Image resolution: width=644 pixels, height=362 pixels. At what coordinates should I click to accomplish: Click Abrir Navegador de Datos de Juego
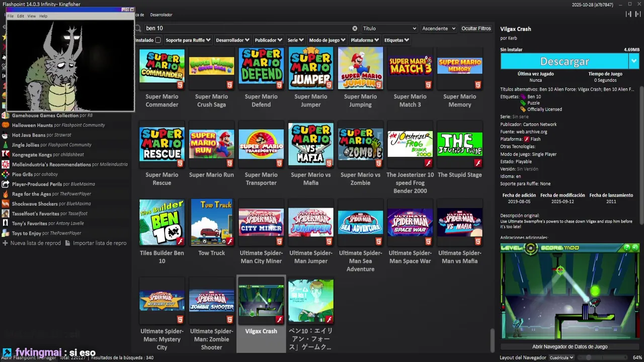click(x=570, y=346)
